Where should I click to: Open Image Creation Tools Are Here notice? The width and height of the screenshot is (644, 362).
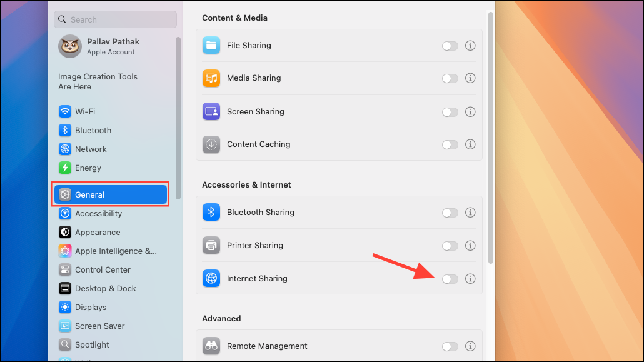tap(98, 81)
